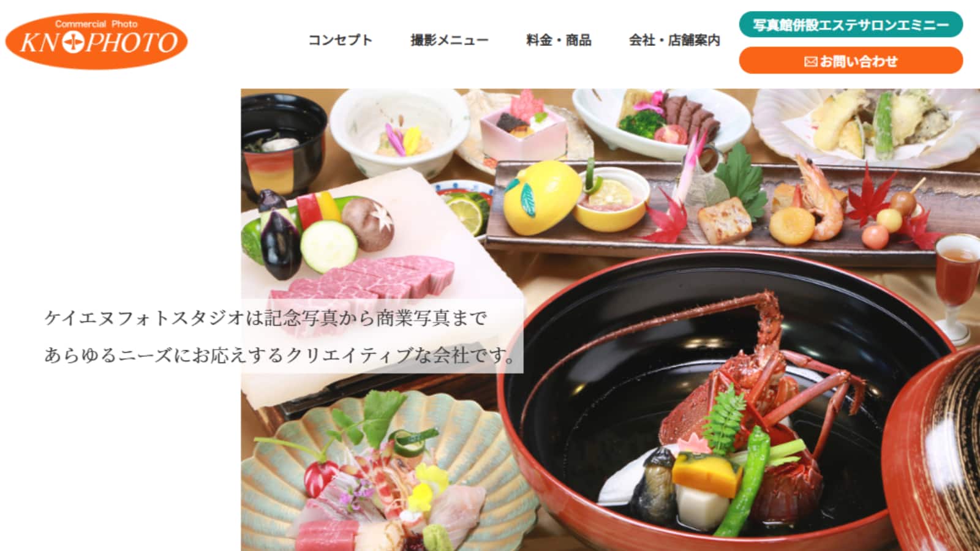980x551 pixels.
Task: Open the 撮影メニュー navigation item
Action: [450, 40]
